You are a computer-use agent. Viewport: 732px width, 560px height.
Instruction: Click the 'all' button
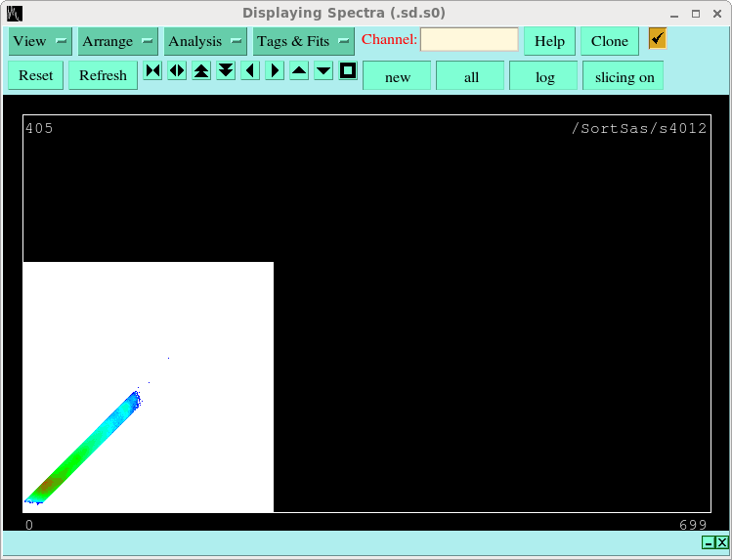tap(470, 76)
